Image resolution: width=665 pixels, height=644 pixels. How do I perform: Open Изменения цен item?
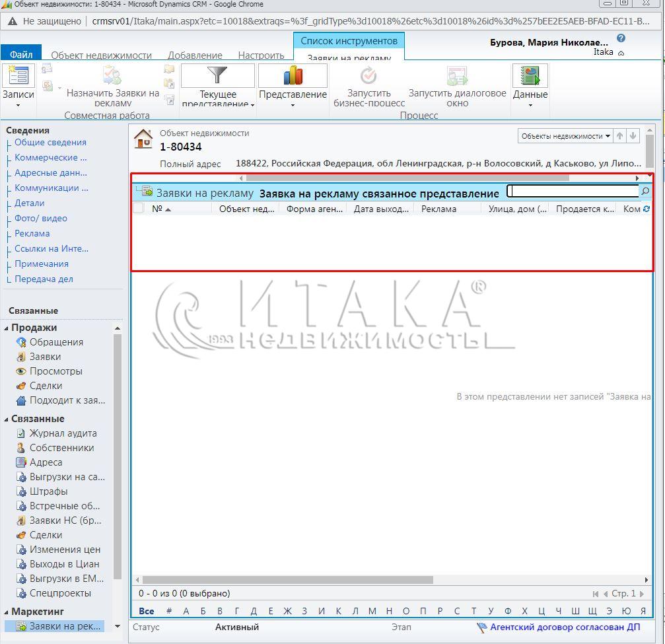click(65, 549)
